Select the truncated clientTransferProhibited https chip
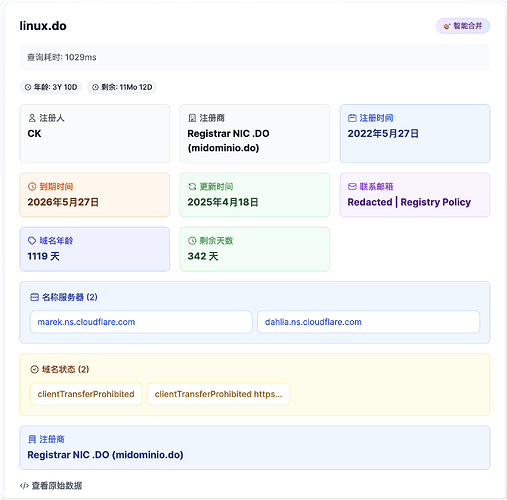This screenshot has width=507, height=500. click(x=218, y=394)
